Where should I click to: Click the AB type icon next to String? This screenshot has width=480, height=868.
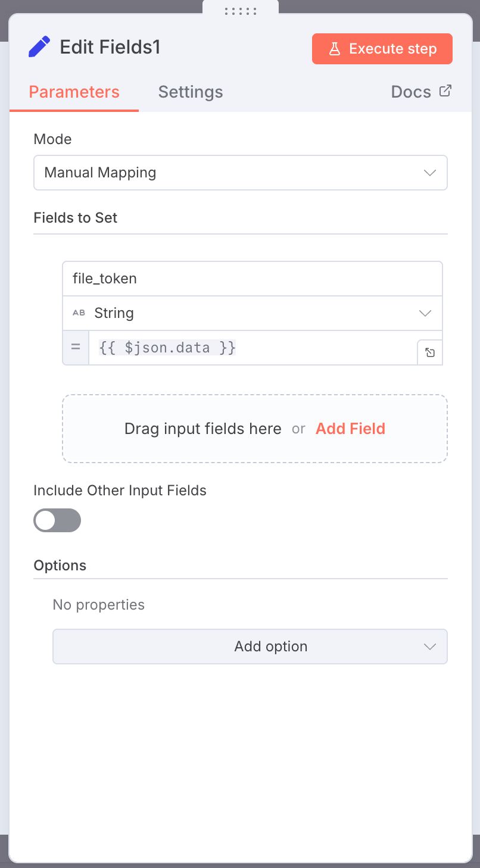tap(78, 313)
